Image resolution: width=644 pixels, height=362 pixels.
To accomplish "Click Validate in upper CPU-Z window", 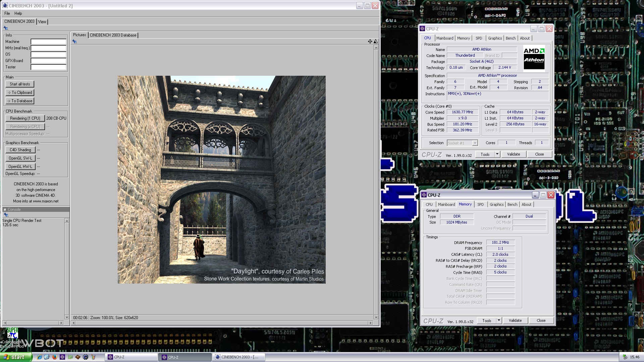I will pyautogui.click(x=514, y=154).
